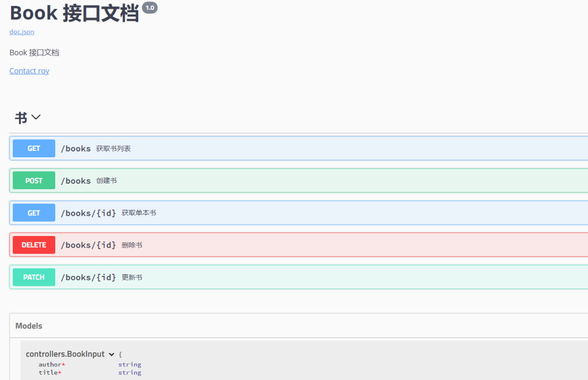Click the Models section header
The width and height of the screenshot is (588, 380).
click(29, 326)
